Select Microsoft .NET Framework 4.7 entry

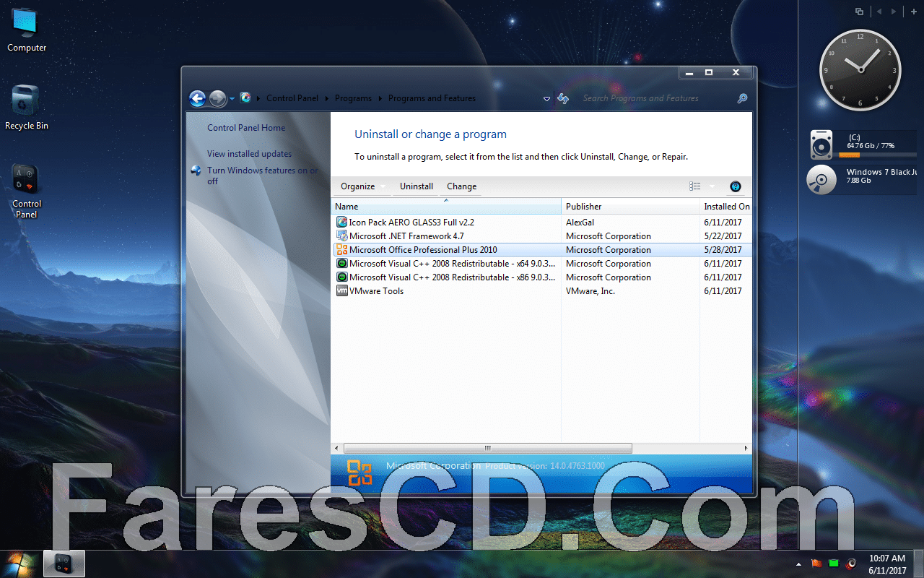click(406, 236)
